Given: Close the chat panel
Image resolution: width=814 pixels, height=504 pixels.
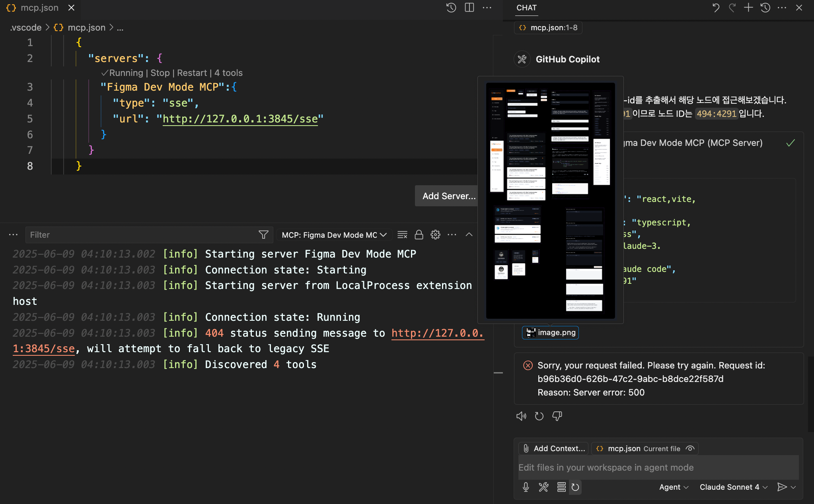Looking at the screenshot, I should tap(799, 8).
